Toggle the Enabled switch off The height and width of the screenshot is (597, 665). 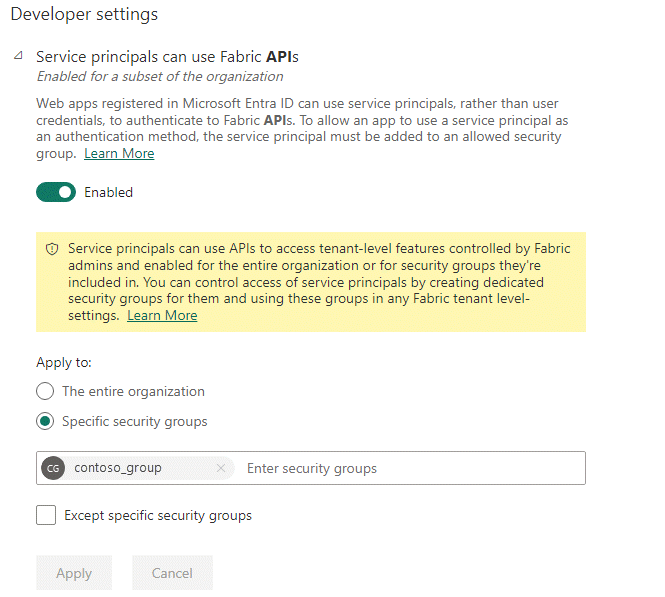click(56, 192)
